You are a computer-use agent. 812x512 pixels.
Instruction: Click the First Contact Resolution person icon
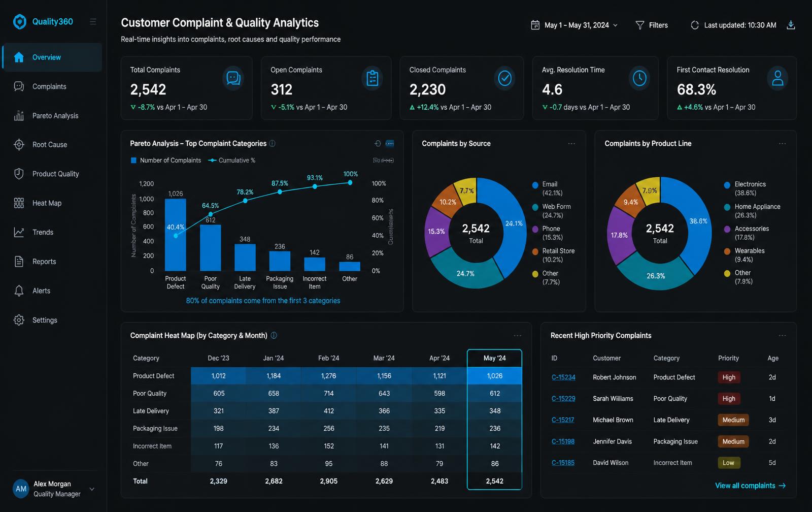point(777,78)
